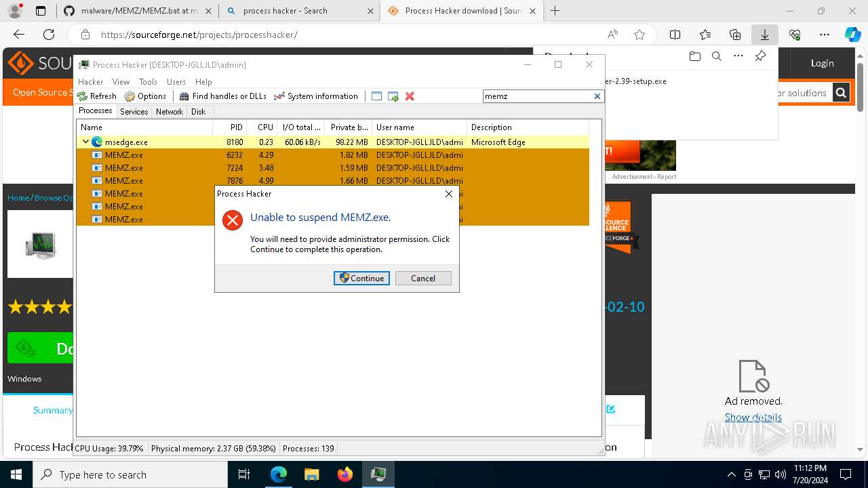Screen dimensions: 868x488
Task: Click Cancel in the Process Hacker dialog
Action: point(423,279)
